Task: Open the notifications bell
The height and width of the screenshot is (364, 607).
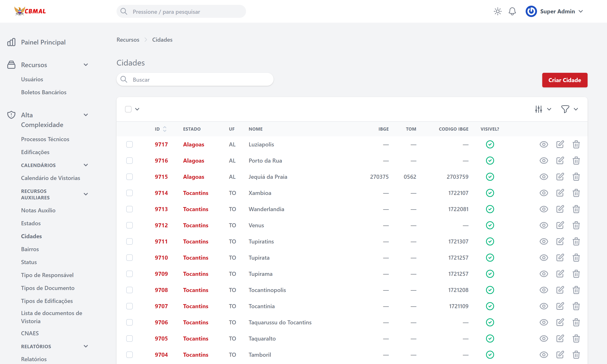Action: [512, 11]
